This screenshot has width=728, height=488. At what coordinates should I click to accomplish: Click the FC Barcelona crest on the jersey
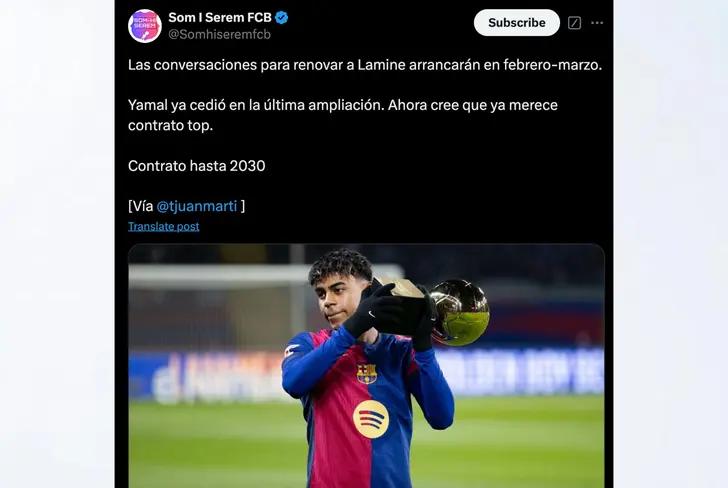(x=367, y=373)
